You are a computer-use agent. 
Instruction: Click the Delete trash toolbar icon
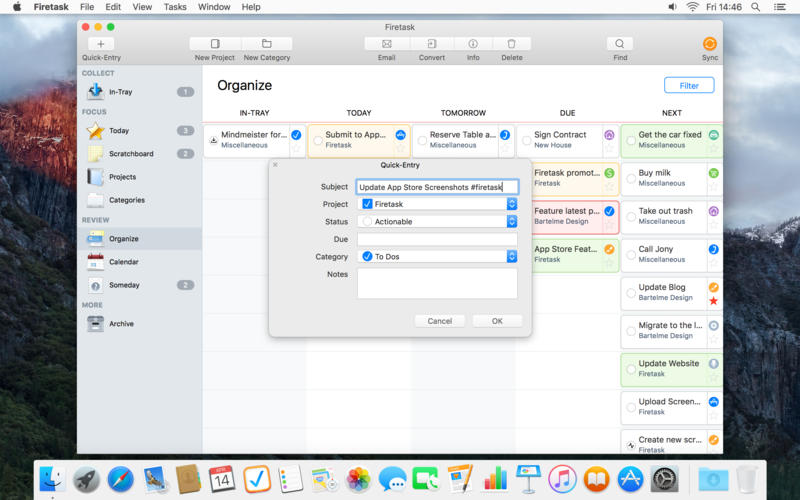pos(512,44)
